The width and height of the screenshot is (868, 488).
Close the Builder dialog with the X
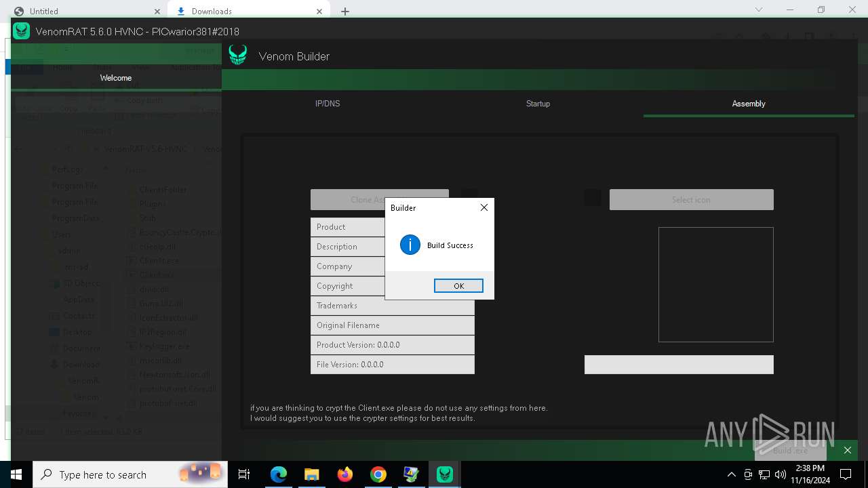tap(484, 207)
